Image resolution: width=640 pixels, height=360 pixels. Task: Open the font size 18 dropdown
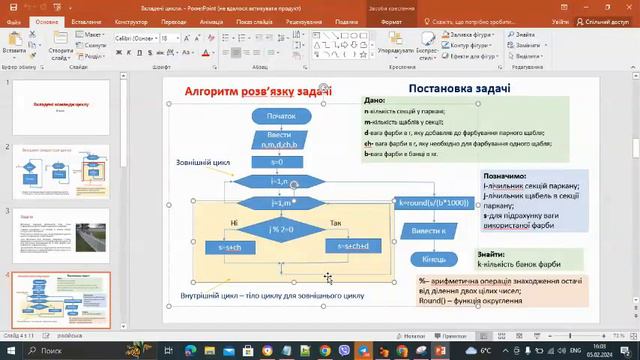pyautogui.click(x=178, y=38)
